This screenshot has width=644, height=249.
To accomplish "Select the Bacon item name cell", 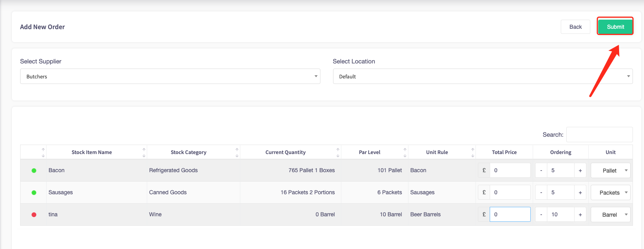I will point(97,171).
